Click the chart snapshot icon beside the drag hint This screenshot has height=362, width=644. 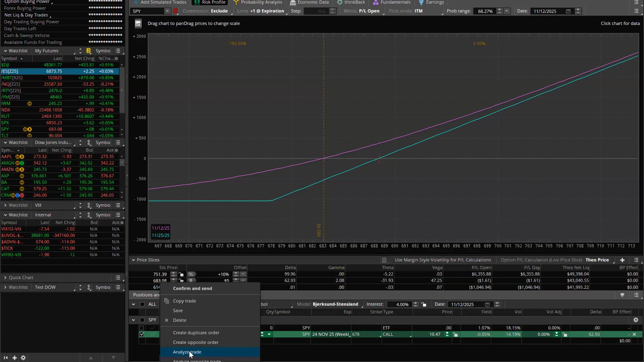(x=138, y=23)
